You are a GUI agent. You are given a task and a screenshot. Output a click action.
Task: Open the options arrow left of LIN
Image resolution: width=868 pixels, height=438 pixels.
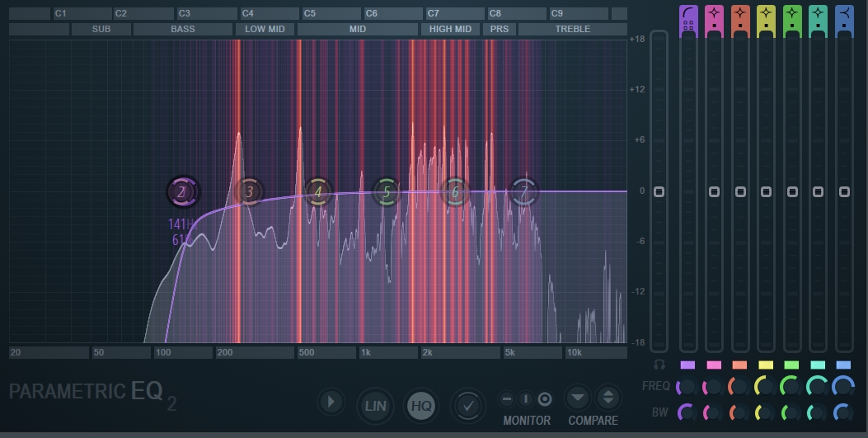pos(331,403)
